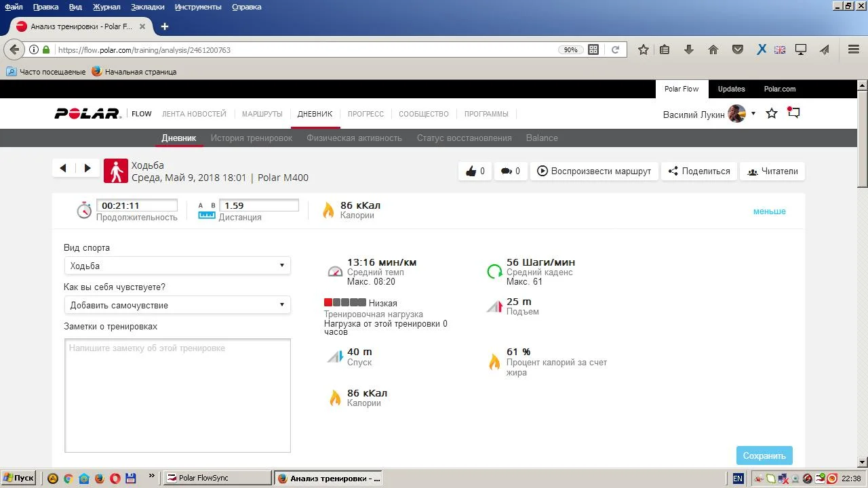Click the monitor extension icon
The width and height of the screenshot is (868, 488).
[801, 49]
